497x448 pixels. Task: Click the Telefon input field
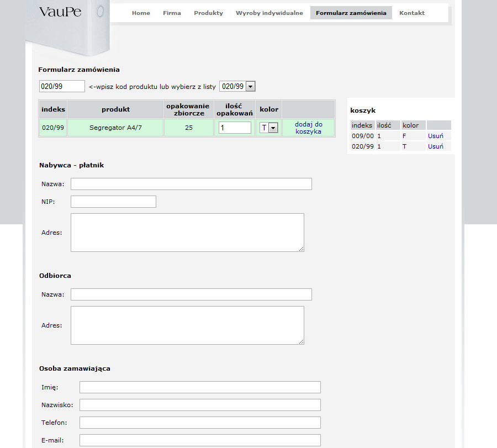pos(200,423)
